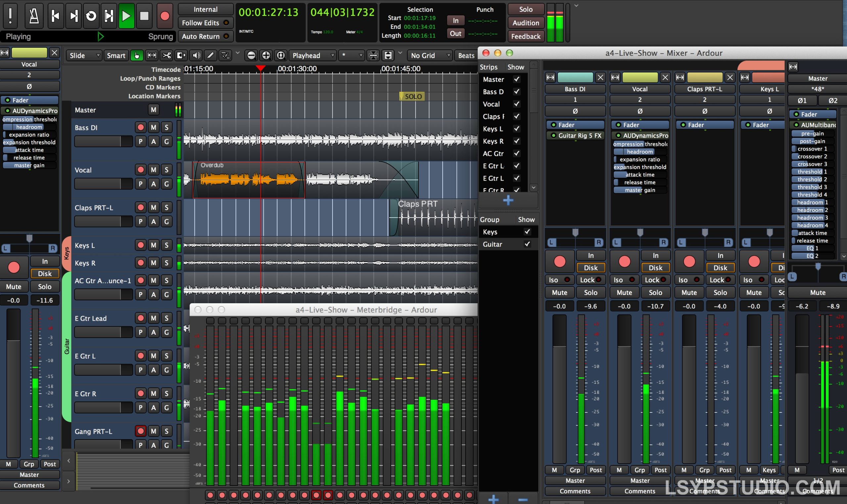Click the Audition button
Image resolution: width=847 pixels, height=504 pixels.
coord(525,23)
